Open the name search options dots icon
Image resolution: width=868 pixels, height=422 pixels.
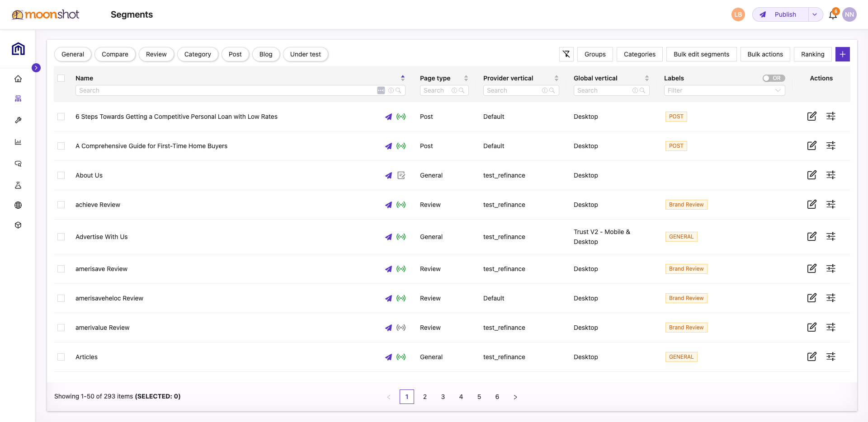click(381, 90)
